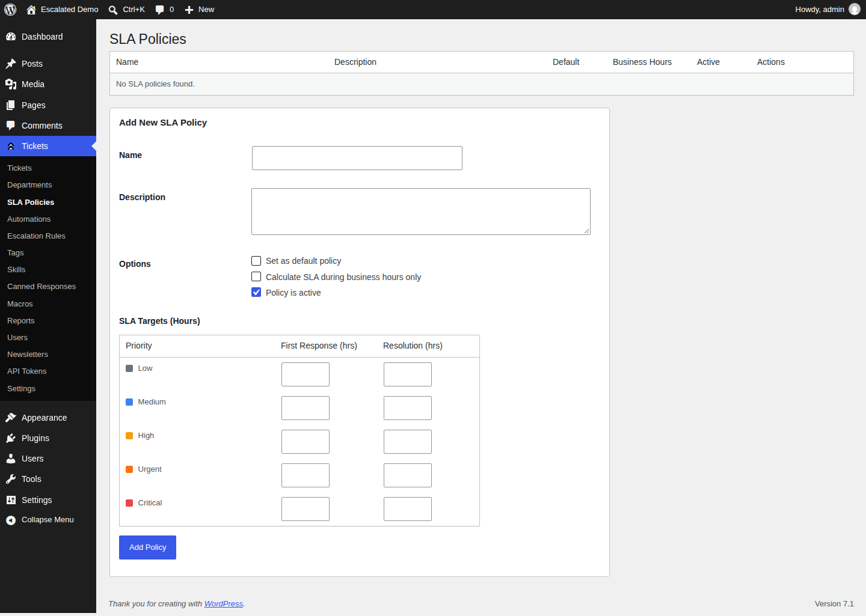The image size is (866, 616).
Task: Click the Low priority gray swatch
Action: [x=129, y=368]
